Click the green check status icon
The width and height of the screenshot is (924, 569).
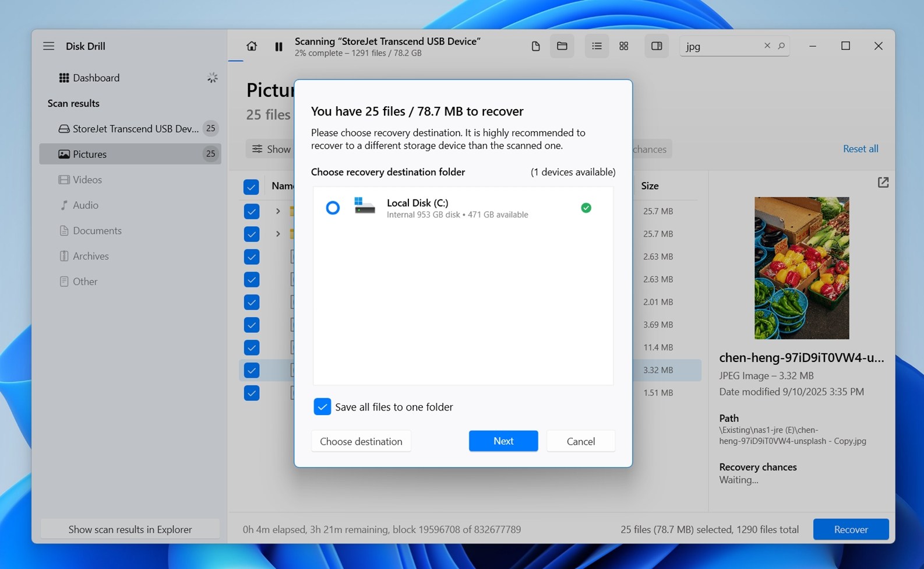[586, 208]
